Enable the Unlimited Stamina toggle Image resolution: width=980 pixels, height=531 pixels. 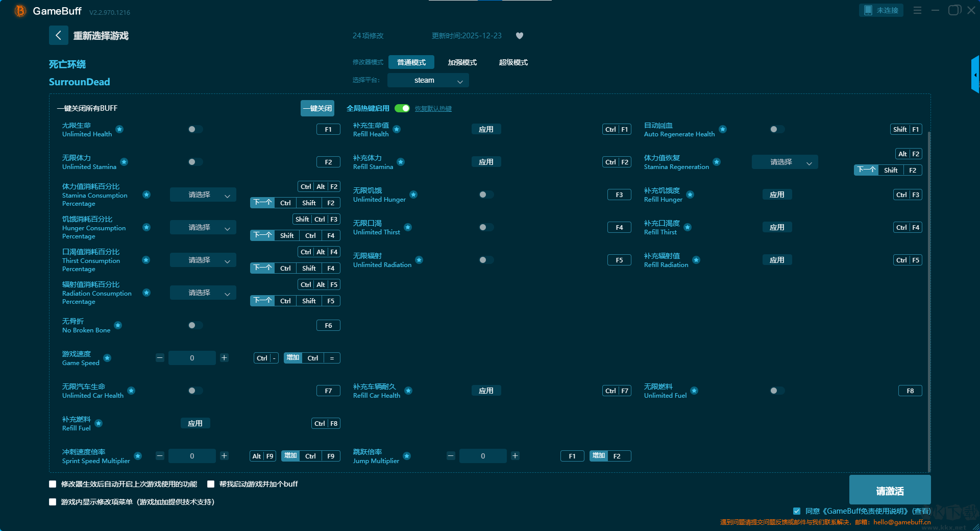[195, 162]
